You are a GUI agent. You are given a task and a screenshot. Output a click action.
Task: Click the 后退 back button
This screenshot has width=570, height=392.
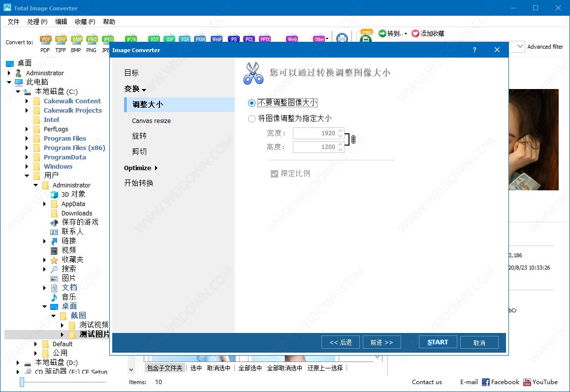(x=340, y=342)
